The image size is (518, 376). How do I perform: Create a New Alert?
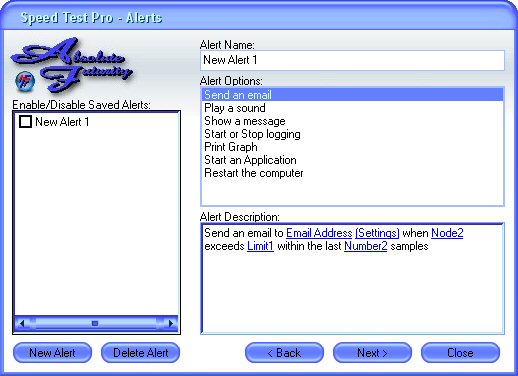tap(52, 353)
